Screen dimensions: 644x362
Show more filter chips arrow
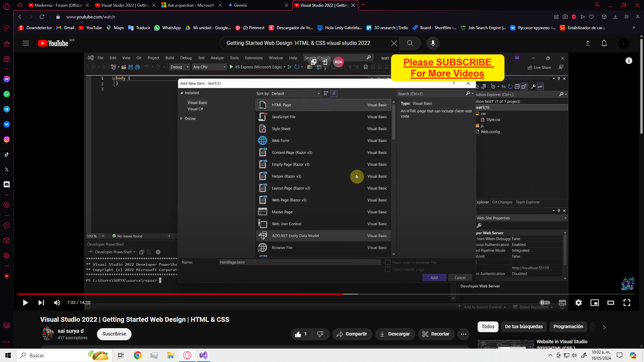pos(604,327)
